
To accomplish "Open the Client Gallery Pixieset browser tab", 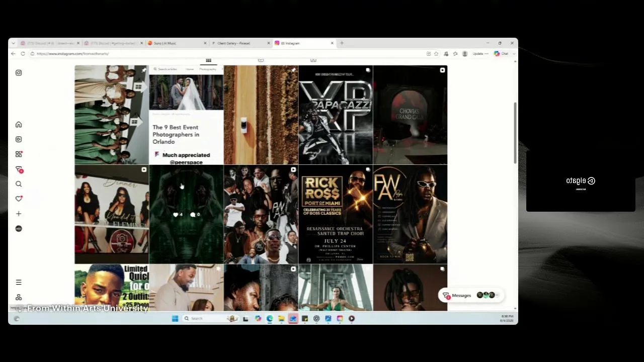I will pyautogui.click(x=240, y=43).
